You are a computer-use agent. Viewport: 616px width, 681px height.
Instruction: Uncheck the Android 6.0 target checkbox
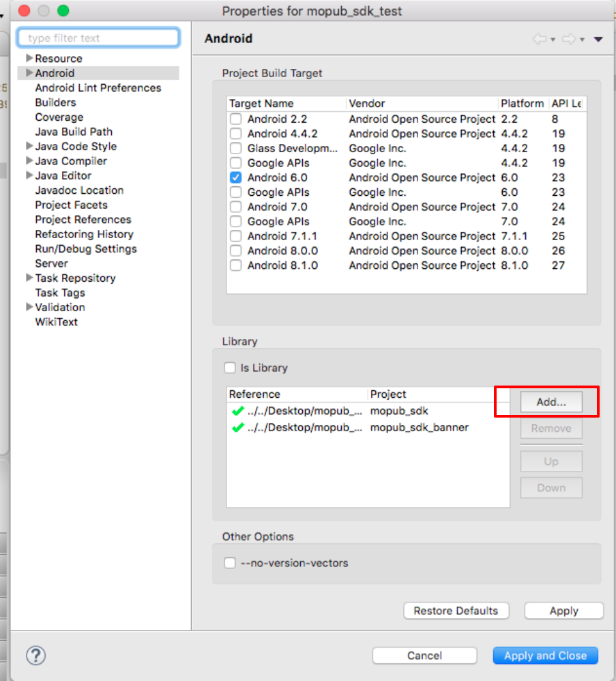[x=236, y=177]
